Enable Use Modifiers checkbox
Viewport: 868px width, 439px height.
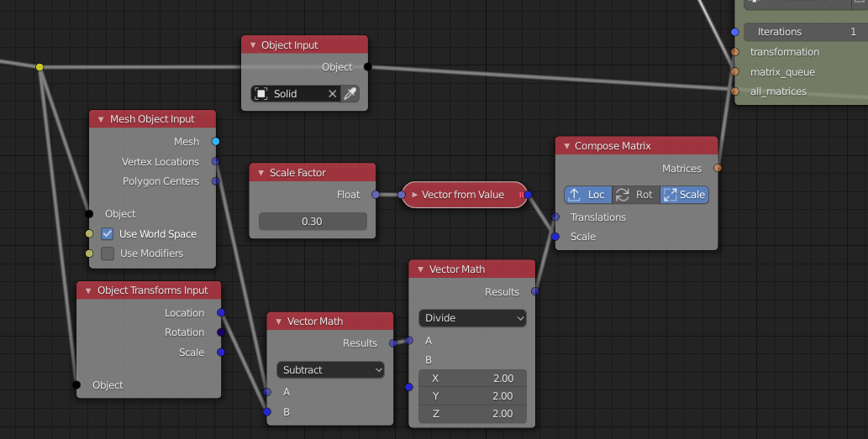click(x=108, y=253)
